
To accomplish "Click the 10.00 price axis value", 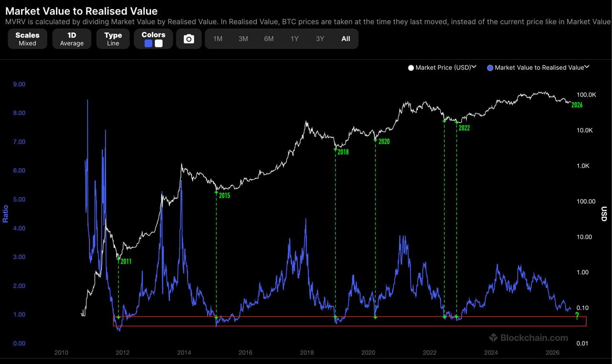I will 585,237.
